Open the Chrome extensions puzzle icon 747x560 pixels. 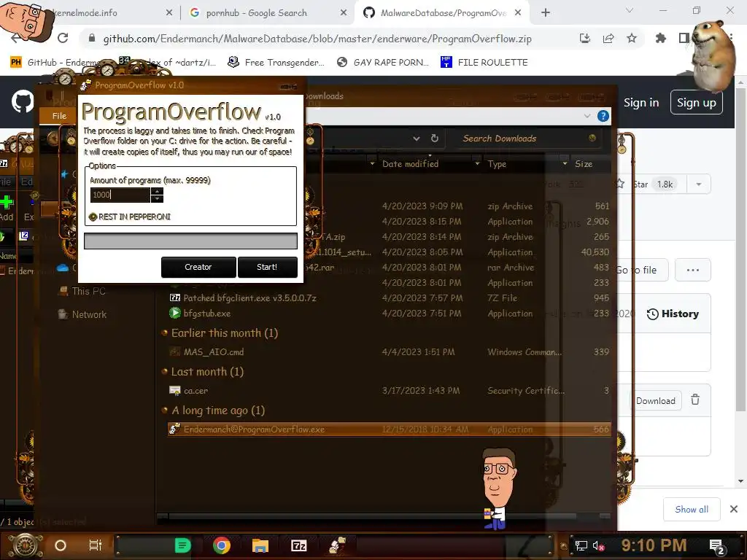[x=660, y=38]
